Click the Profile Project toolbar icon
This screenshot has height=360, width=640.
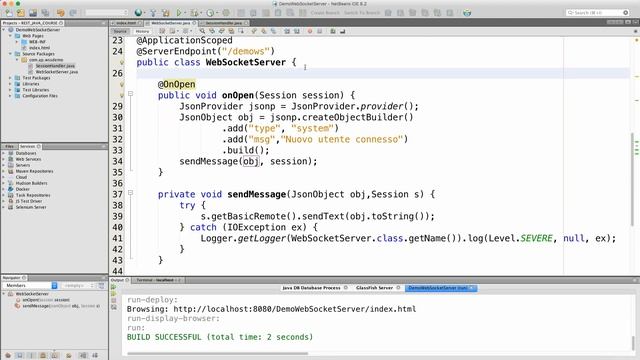[x=210, y=13]
